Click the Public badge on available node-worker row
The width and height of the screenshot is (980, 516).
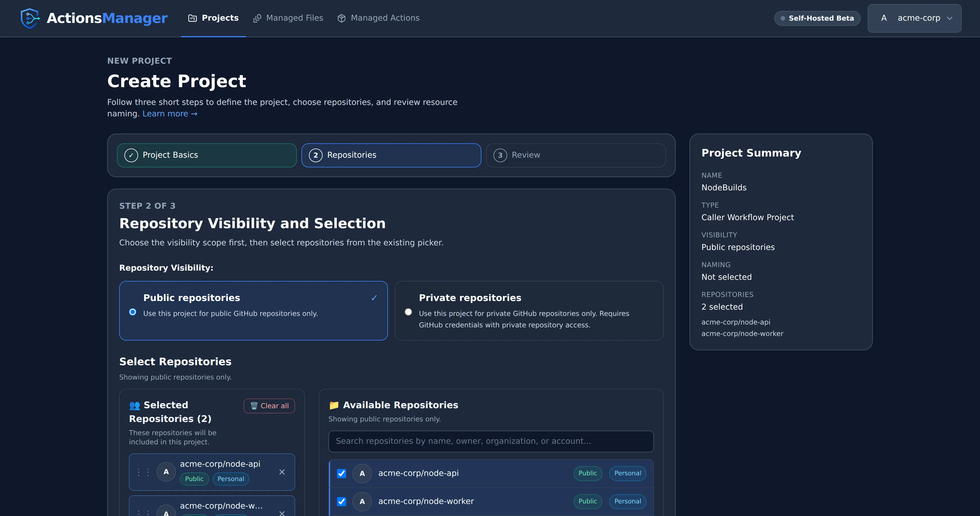pyautogui.click(x=587, y=502)
